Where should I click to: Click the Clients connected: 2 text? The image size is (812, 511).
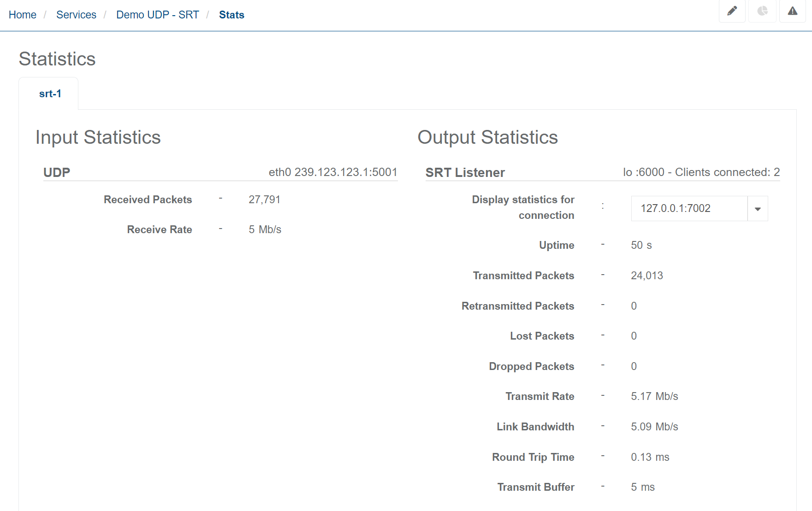[x=727, y=172]
